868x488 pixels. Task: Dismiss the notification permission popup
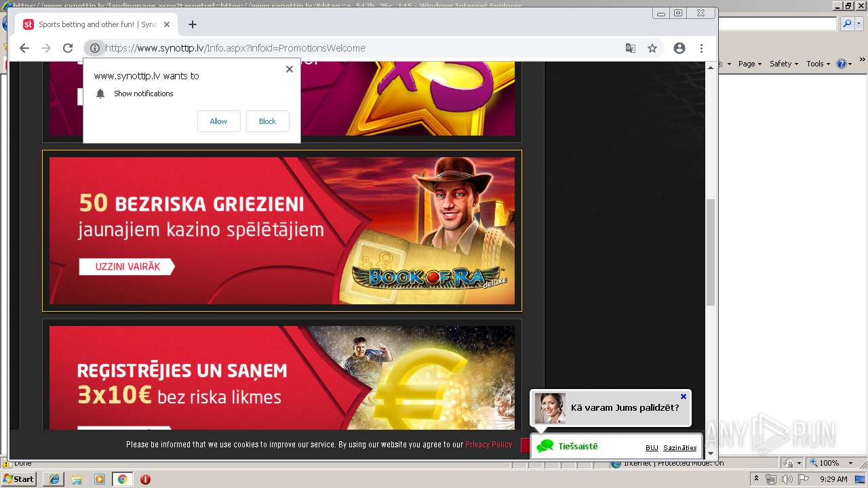(290, 69)
